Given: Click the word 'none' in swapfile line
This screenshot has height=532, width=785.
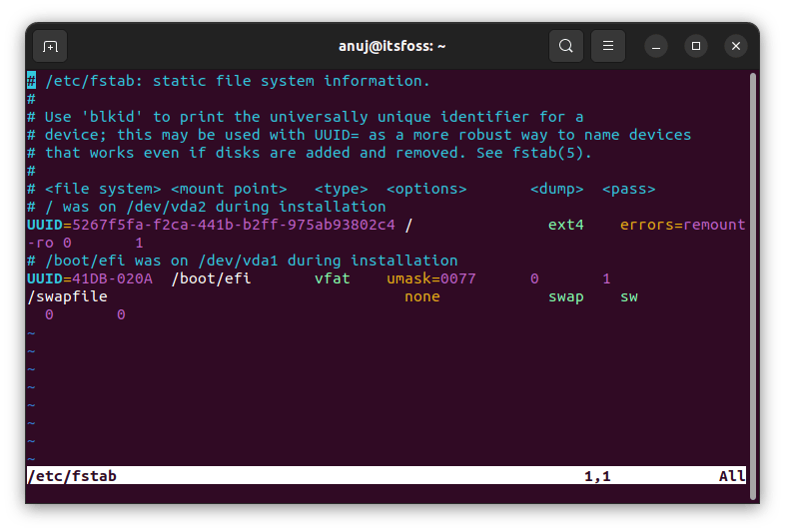Looking at the screenshot, I should (421, 296).
